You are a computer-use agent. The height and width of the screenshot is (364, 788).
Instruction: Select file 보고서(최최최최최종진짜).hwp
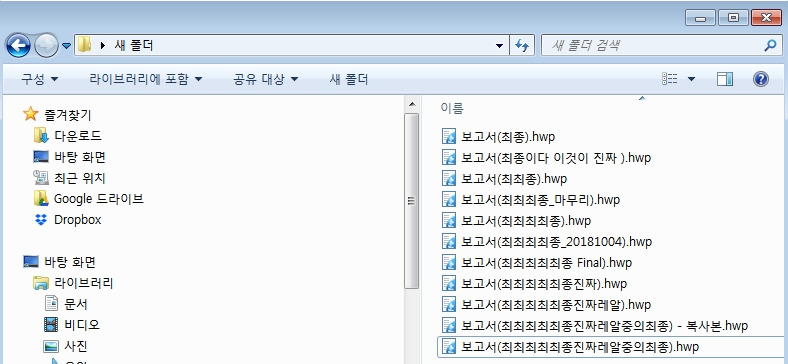tap(544, 285)
